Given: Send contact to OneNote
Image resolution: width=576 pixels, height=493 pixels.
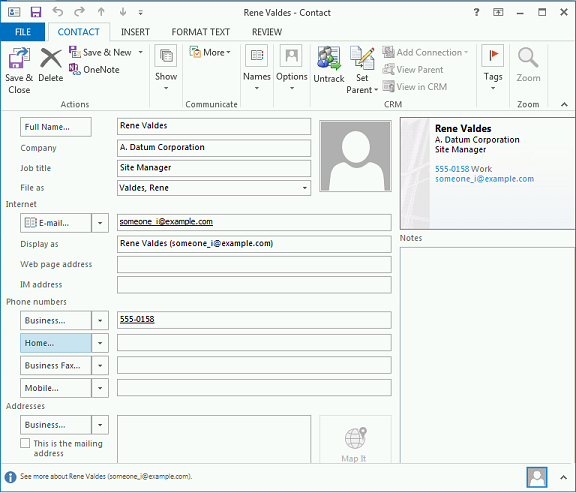Looking at the screenshot, I should click(x=94, y=69).
